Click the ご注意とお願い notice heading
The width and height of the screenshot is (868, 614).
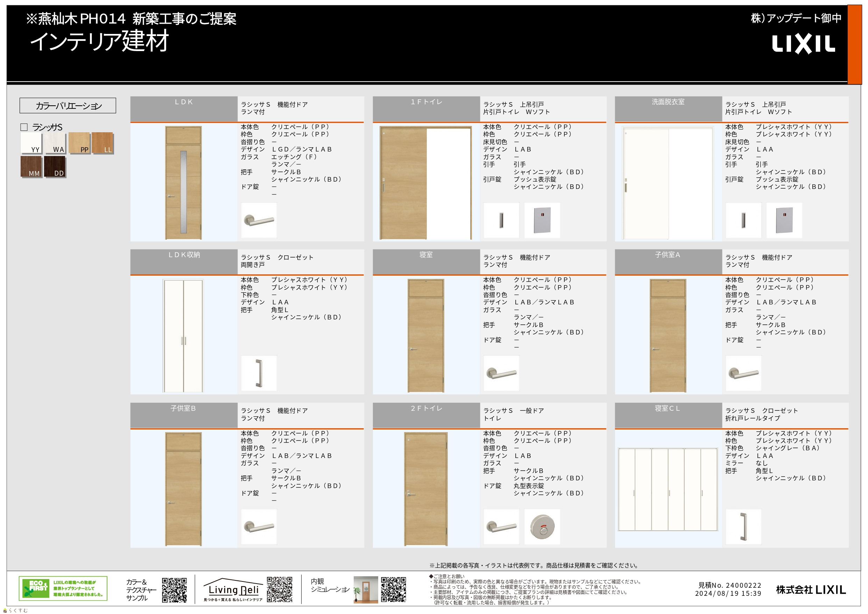coord(446,577)
